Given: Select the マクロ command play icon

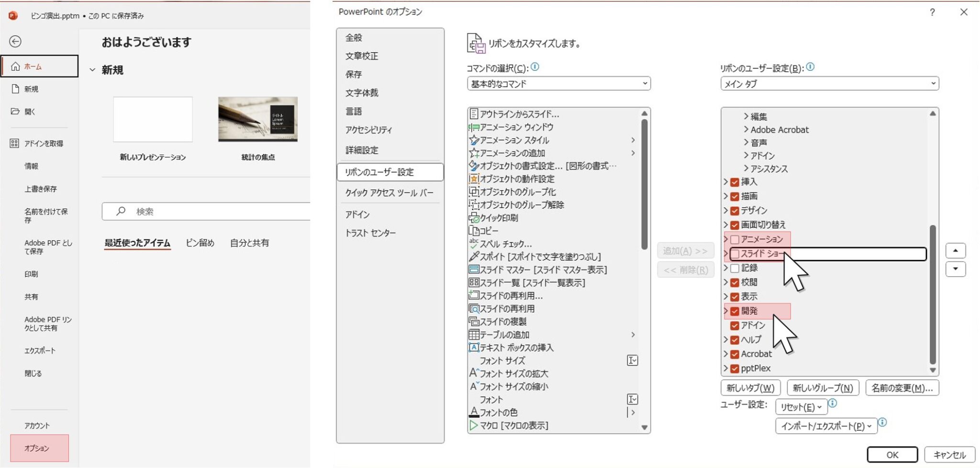Looking at the screenshot, I should pos(473,425).
